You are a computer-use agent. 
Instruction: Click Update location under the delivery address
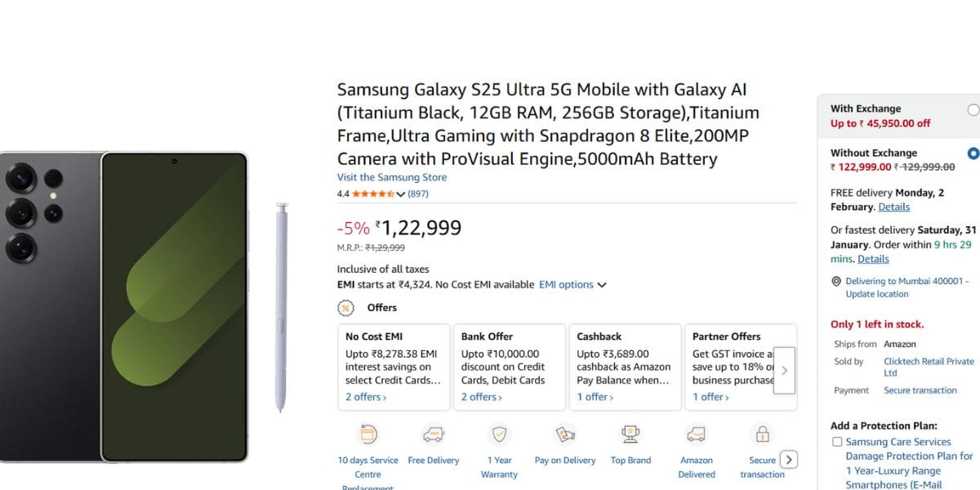click(877, 293)
